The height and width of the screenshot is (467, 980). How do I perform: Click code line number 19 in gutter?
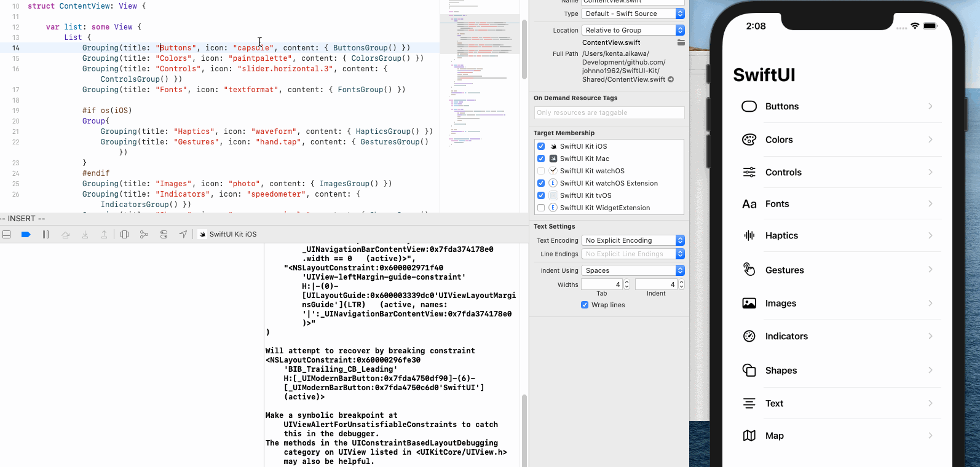[x=15, y=111]
